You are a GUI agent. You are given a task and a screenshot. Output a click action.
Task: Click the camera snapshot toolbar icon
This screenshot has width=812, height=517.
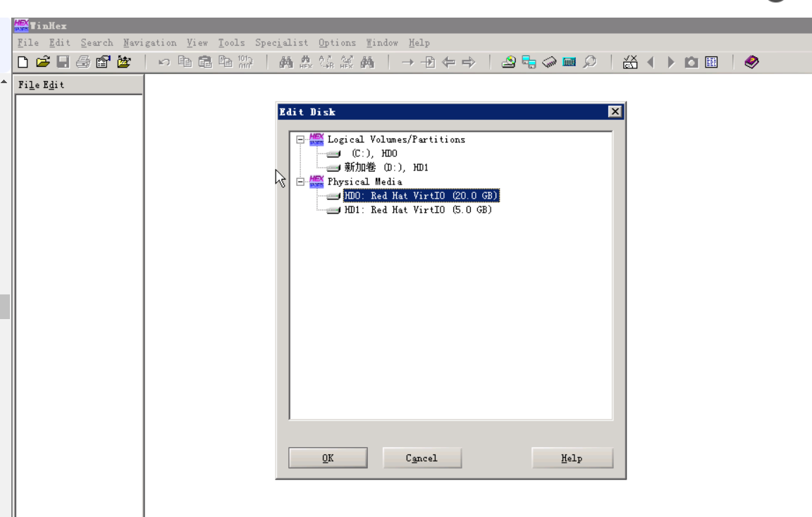[x=691, y=62]
